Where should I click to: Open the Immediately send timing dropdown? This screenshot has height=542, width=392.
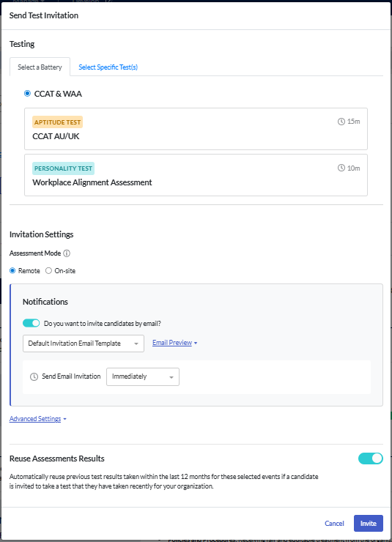[143, 376]
